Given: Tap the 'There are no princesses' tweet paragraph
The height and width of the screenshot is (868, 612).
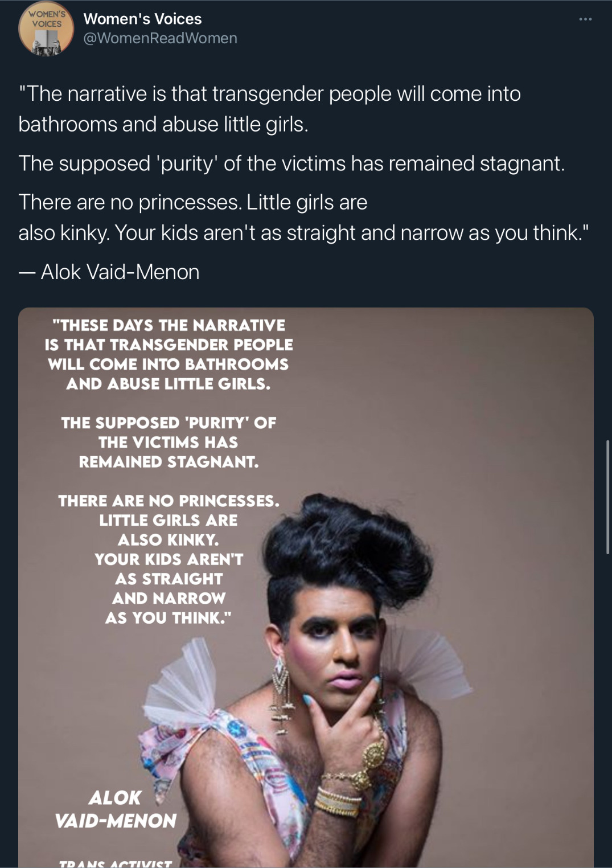Looking at the screenshot, I should pos(303,218).
